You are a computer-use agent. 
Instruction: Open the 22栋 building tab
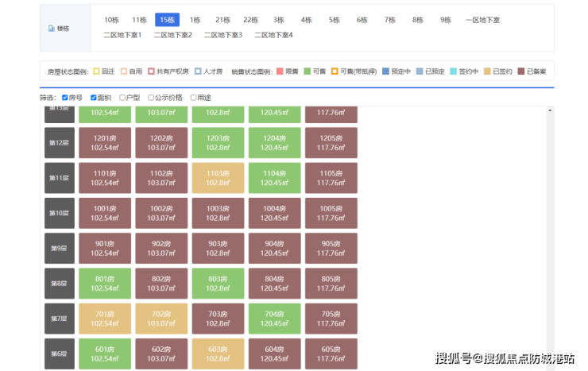[x=250, y=20]
